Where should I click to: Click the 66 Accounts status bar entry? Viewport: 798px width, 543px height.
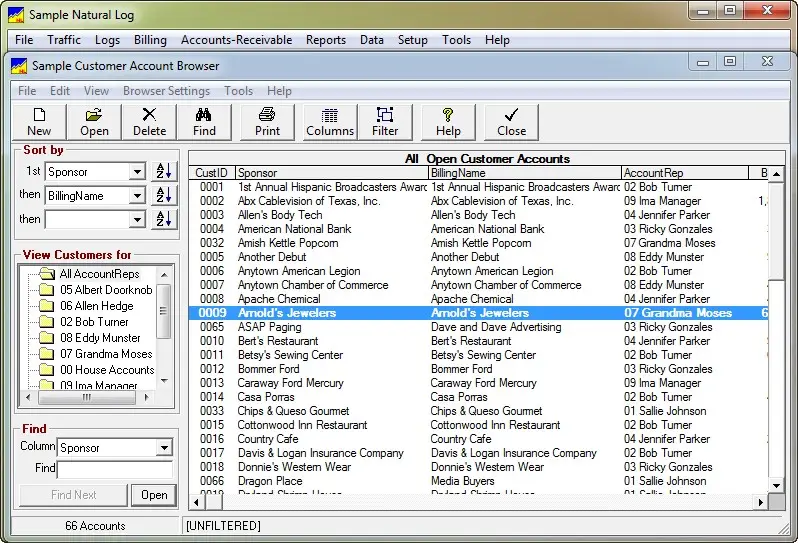coord(95,526)
